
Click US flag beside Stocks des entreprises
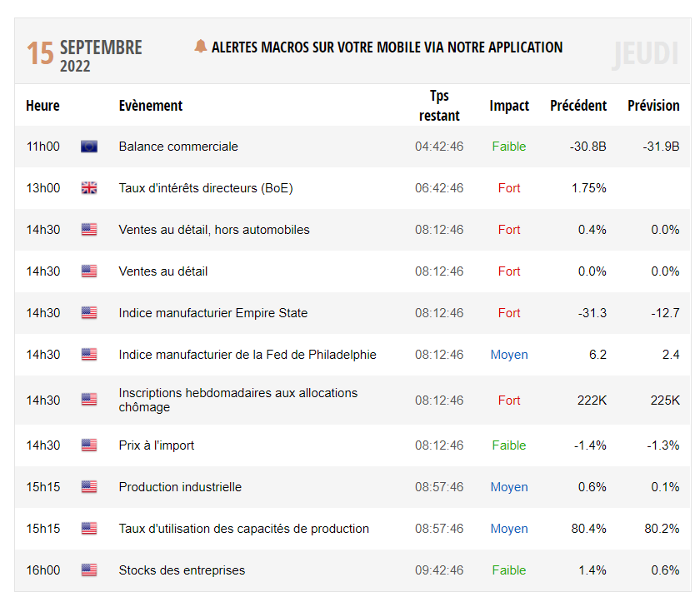(89, 570)
